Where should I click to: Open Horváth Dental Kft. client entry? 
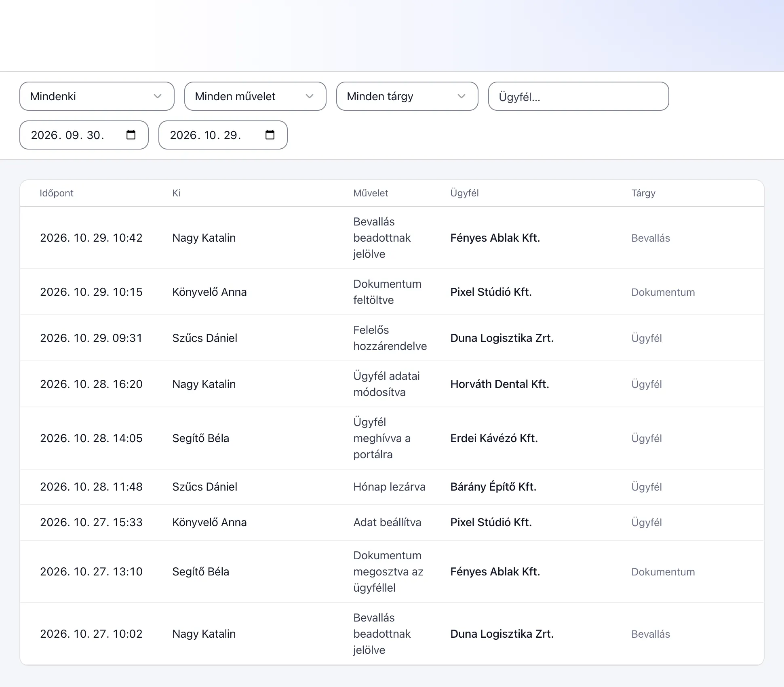click(x=499, y=384)
